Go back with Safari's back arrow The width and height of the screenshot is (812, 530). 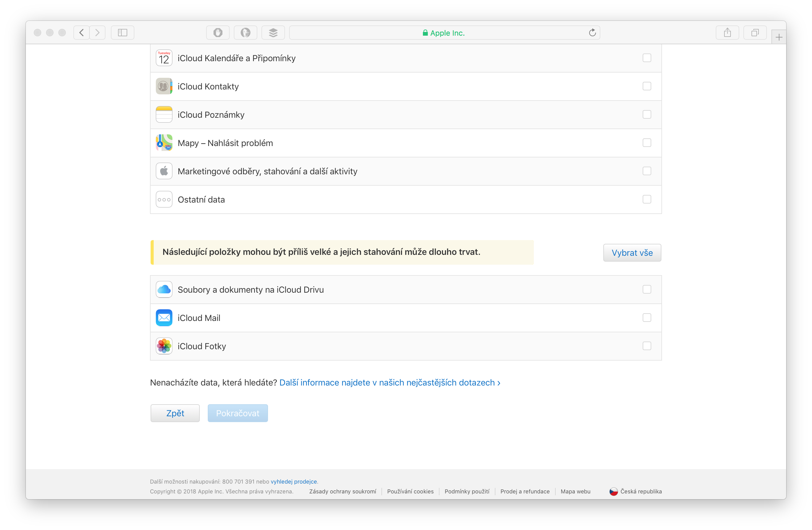pos(81,33)
